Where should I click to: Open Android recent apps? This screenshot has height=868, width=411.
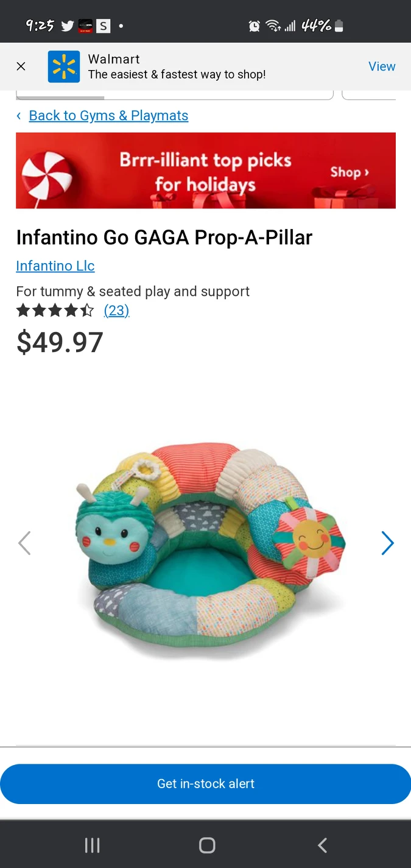[x=92, y=845]
